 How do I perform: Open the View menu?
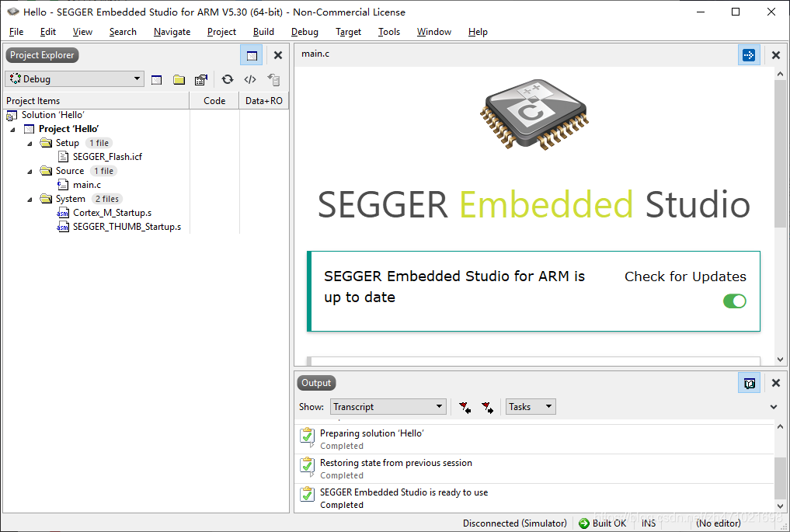pyautogui.click(x=82, y=32)
